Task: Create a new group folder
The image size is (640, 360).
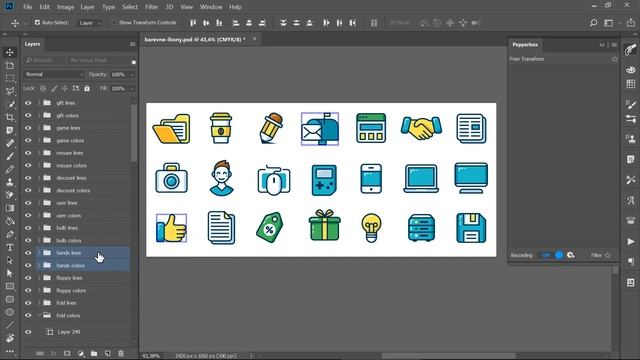Action: [x=94, y=353]
